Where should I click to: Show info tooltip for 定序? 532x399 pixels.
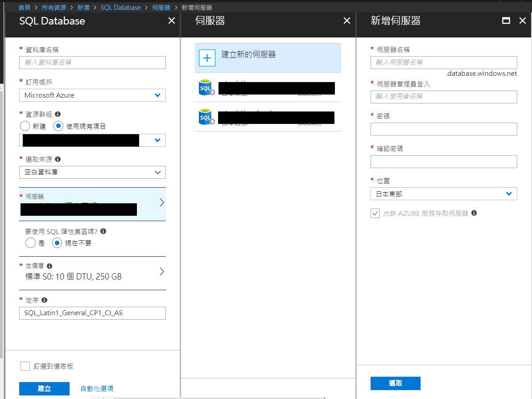pos(45,300)
